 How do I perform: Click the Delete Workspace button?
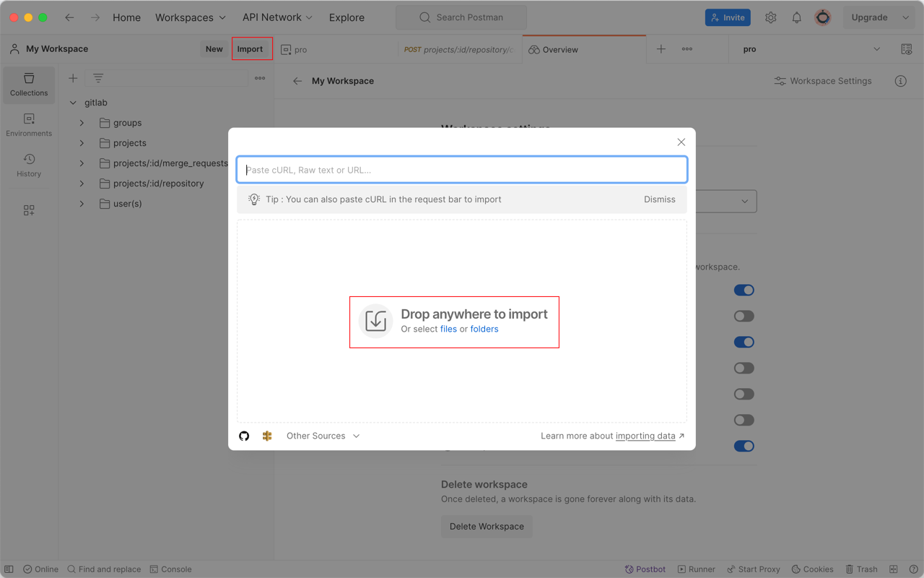click(x=487, y=527)
